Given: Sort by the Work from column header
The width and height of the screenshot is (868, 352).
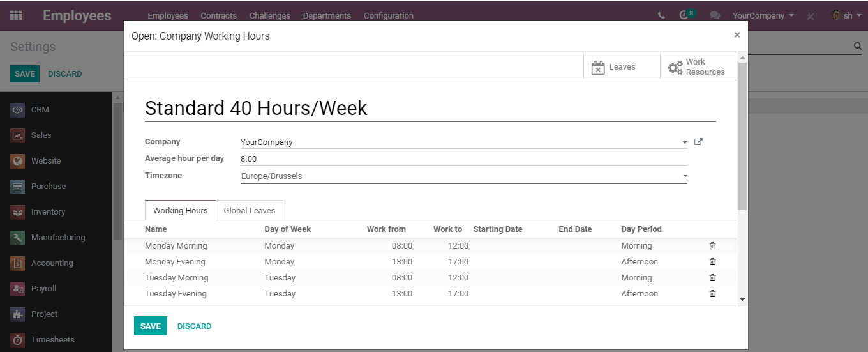Looking at the screenshot, I should click(x=386, y=229).
